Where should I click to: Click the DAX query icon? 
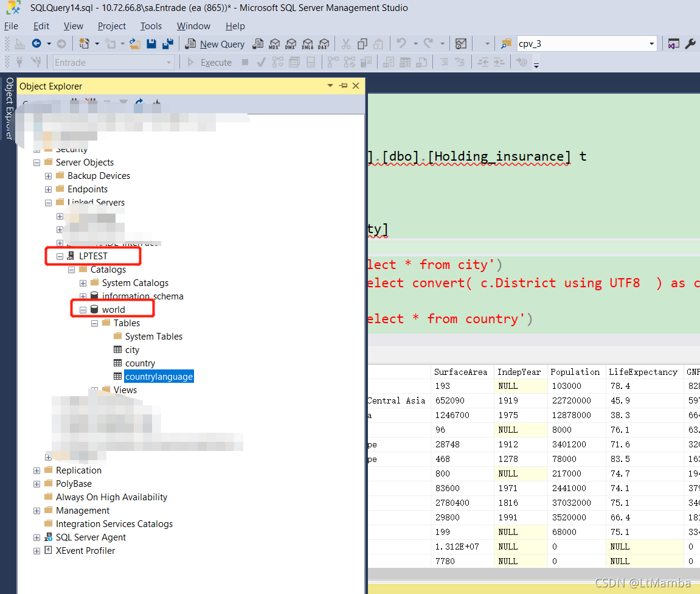pos(324,44)
